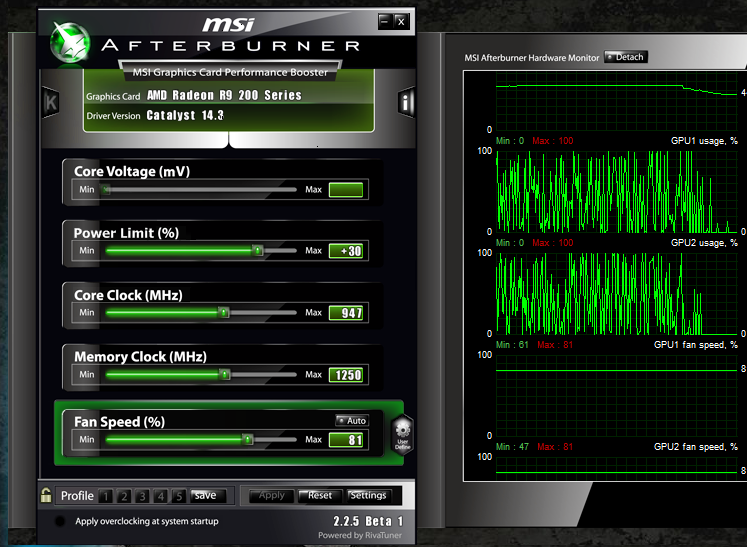749x547 pixels.
Task: Click the Powered by RivaTuner text
Action: 360,535
